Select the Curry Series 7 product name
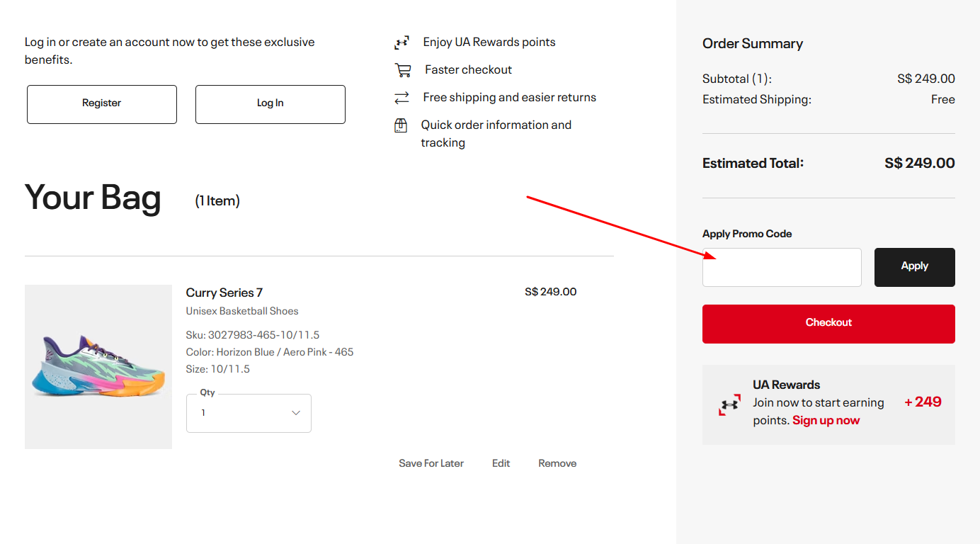Viewport: 980px width, 544px height. [x=224, y=292]
